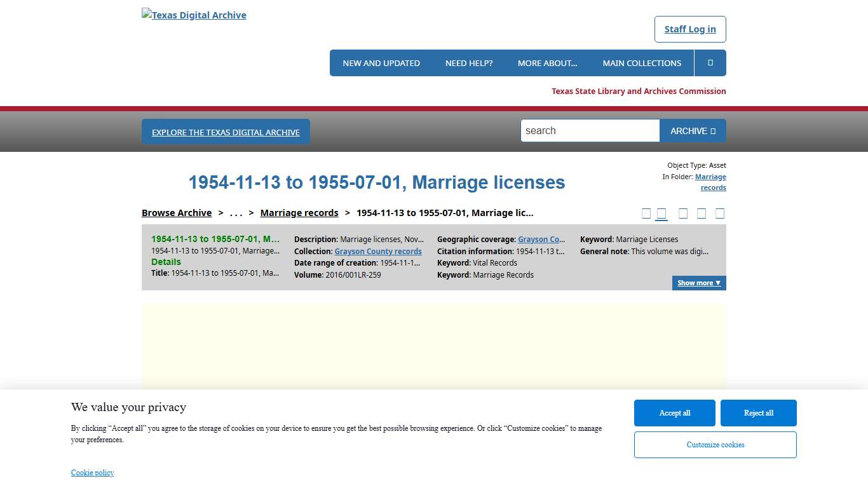Image resolution: width=868 pixels, height=488 pixels.
Task: Select the fourth view mode icon
Action: [702, 213]
